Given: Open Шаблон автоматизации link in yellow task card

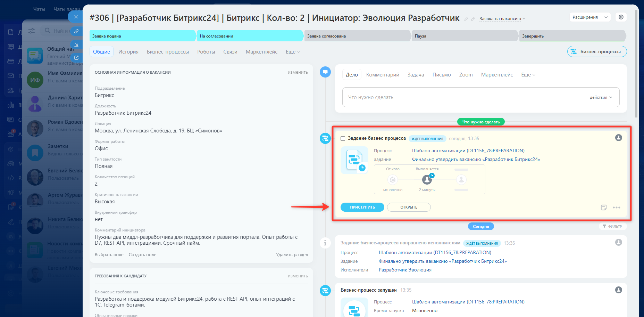Looking at the screenshot, I should [468, 151].
